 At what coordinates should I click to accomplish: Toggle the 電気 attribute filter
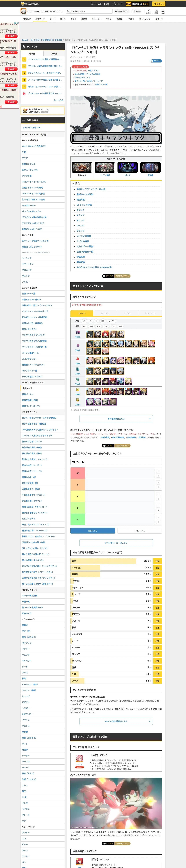point(103,321)
